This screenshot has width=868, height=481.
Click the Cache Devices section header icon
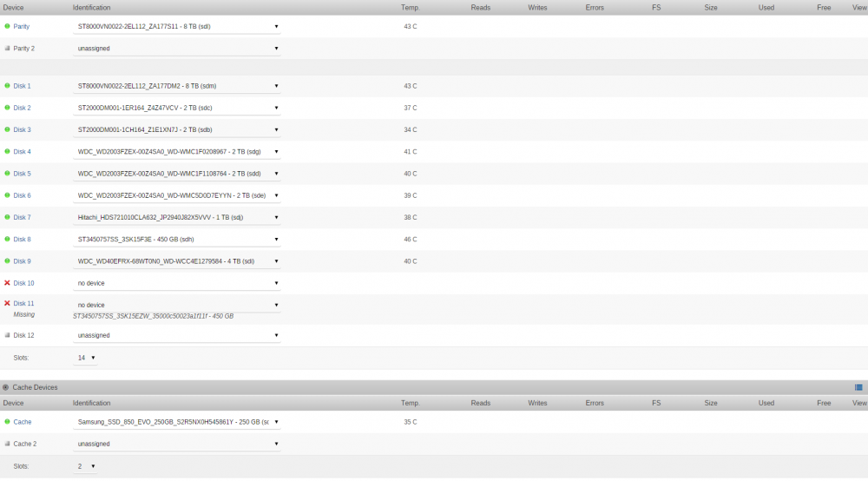pyautogui.click(x=5, y=387)
